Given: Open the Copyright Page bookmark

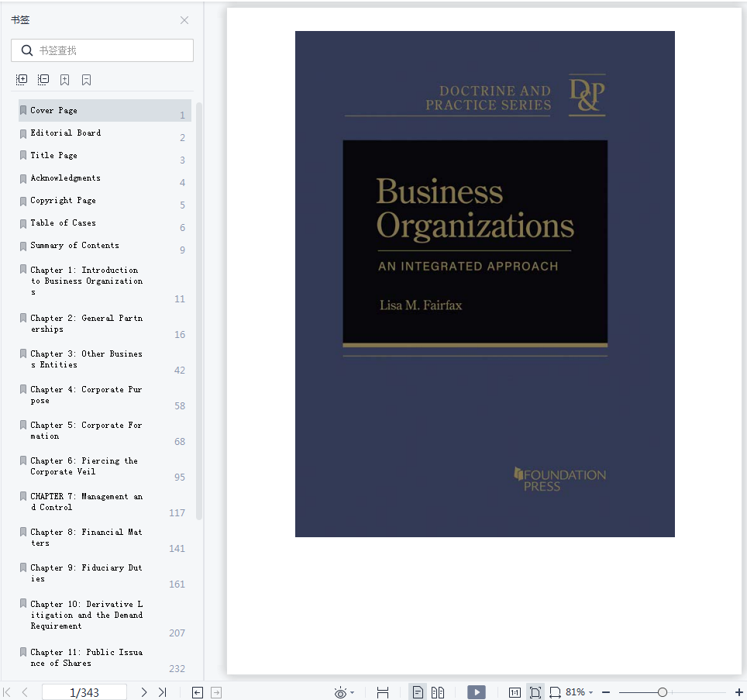Looking at the screenshot, I should click(105, 200).
